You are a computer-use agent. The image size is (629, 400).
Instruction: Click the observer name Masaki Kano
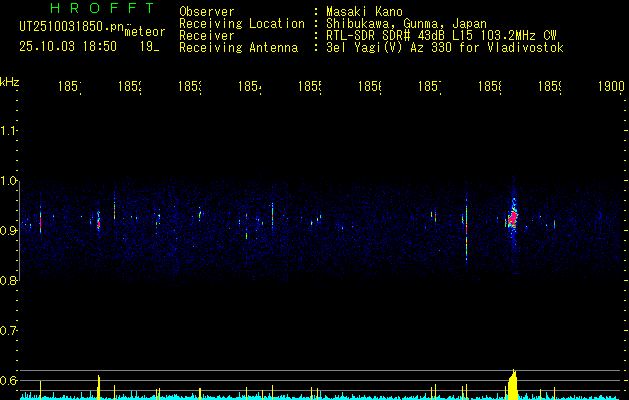tap(364, 12)
